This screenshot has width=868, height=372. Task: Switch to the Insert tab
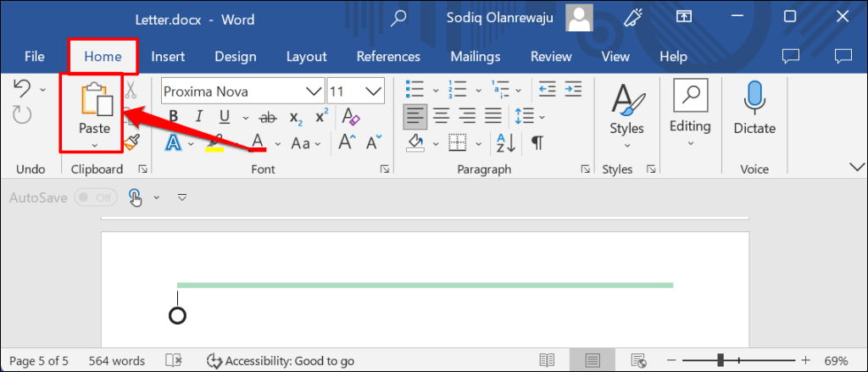pos(168,57)
